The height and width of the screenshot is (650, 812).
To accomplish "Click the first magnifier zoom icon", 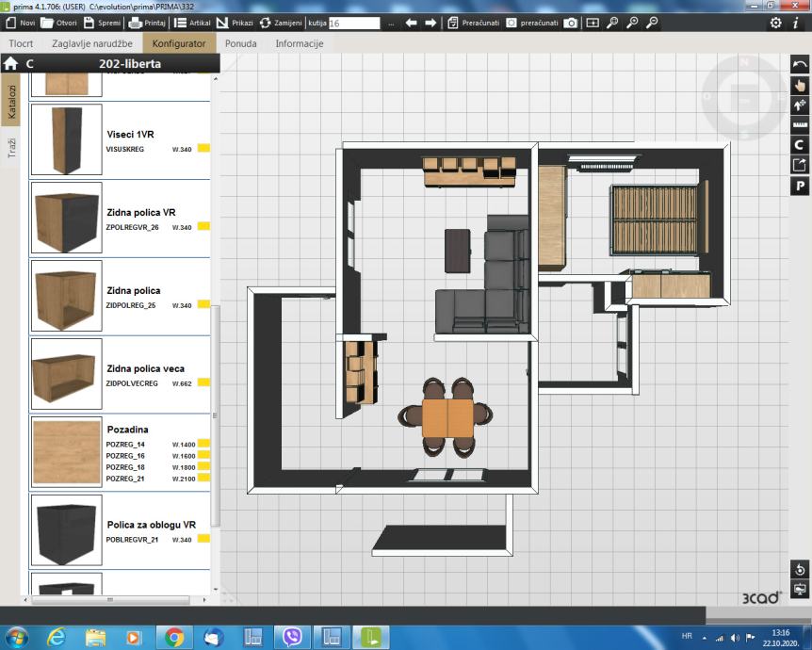I will (x=612, y=23).
